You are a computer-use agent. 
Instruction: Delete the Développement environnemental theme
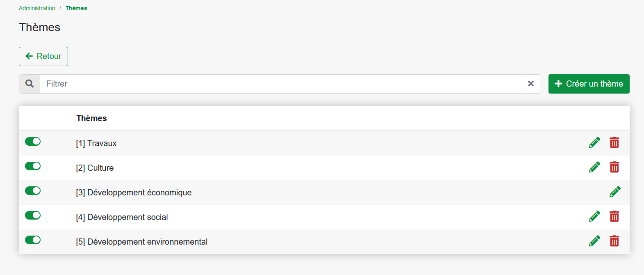coord(614,241)
